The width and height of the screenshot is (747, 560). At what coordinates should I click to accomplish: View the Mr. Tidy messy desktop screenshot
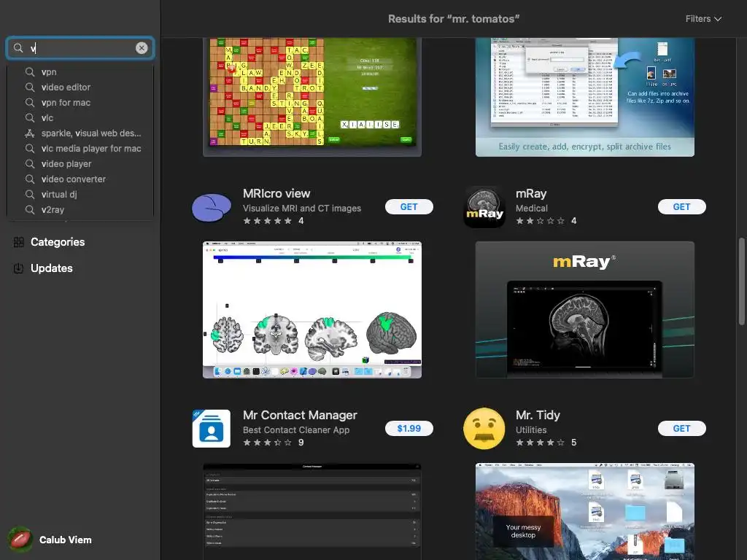[584, 511]
